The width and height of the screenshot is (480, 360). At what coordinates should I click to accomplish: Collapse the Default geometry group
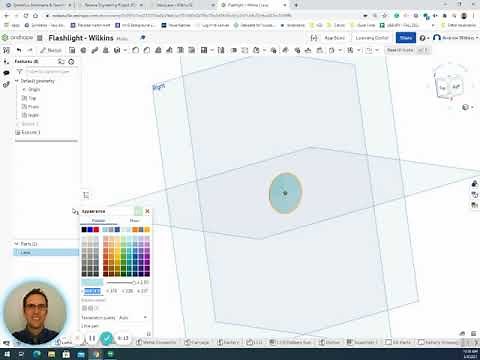pyautogui.click(x=16, y=81)
